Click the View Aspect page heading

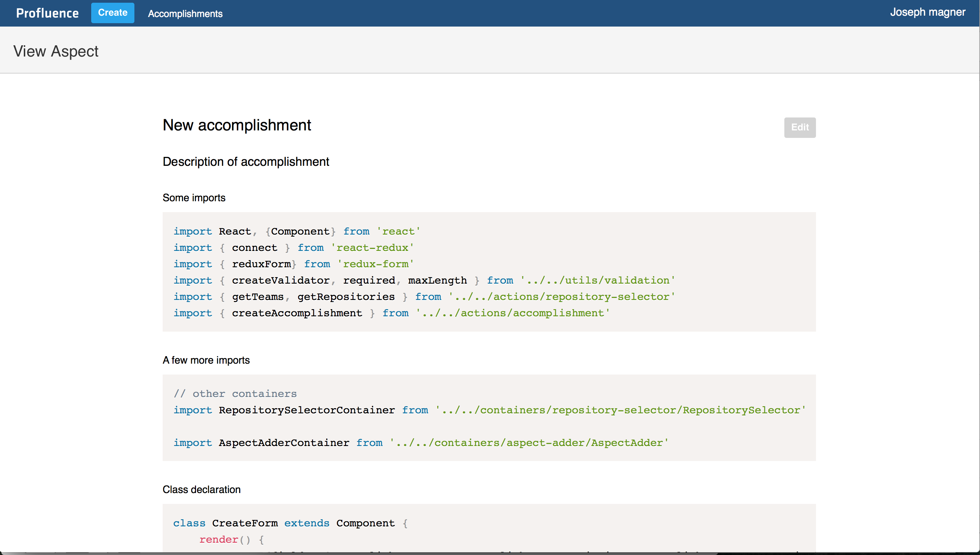click(56, 51)
